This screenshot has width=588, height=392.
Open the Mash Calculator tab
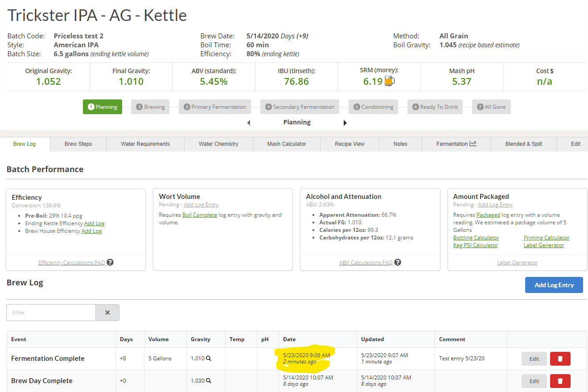click(x=287, y=144)
